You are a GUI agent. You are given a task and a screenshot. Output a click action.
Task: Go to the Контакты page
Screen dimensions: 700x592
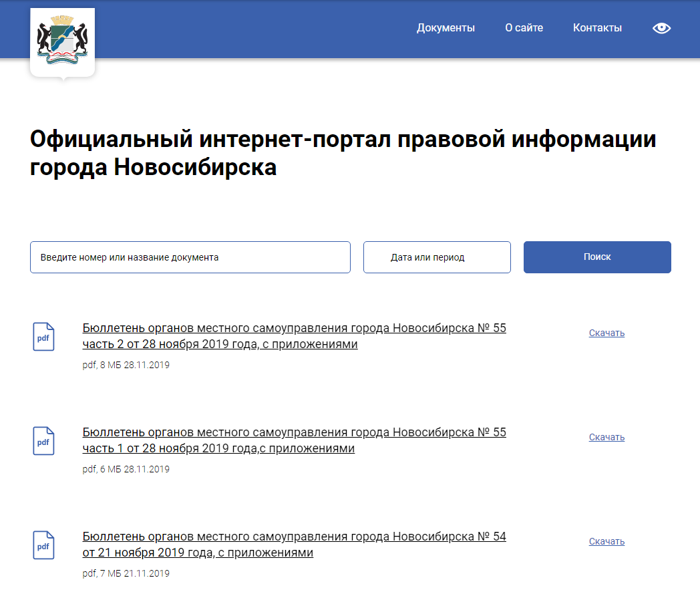pyautogui.click(x=597, y=28)
